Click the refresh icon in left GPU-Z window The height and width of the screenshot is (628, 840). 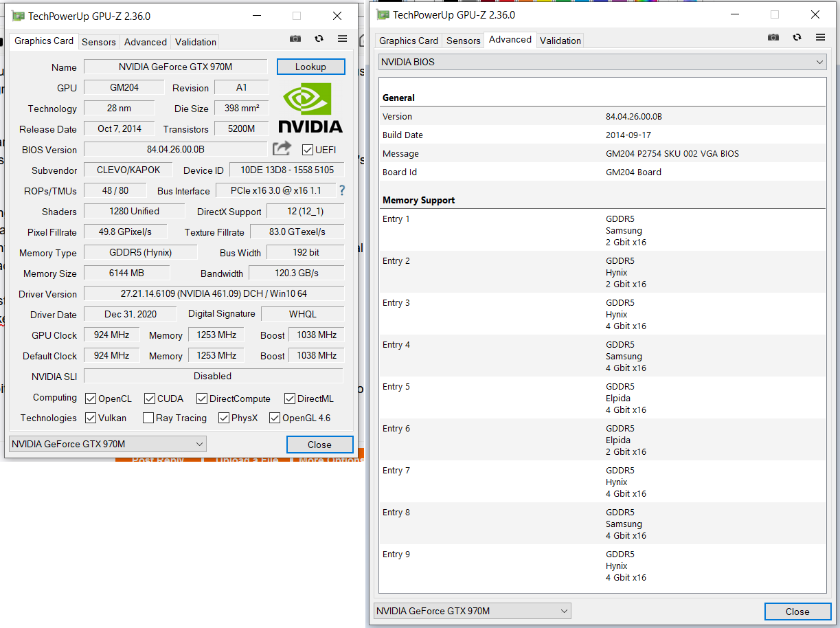319,39
